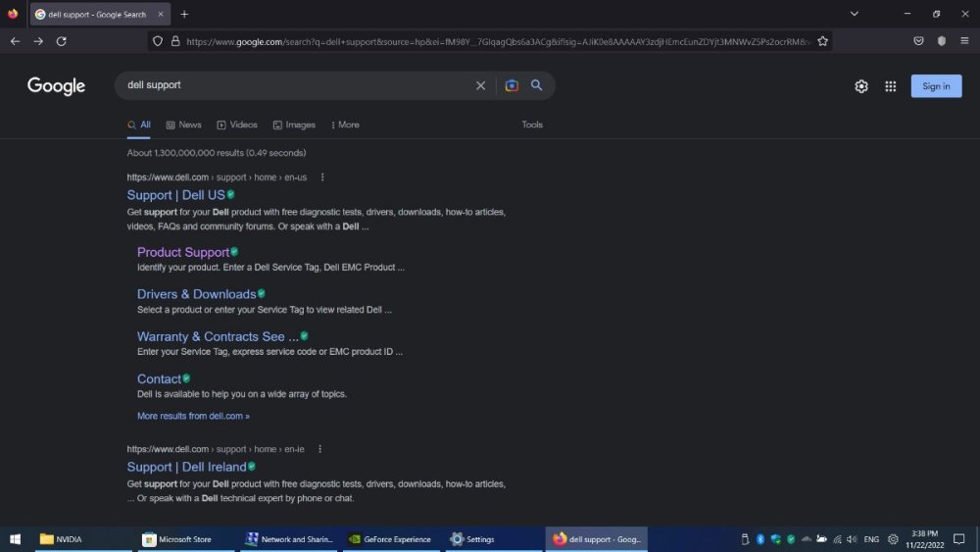The image size is (980, 552).
Task: Click the www.dell.com en-us breadcrumb URL
Action: 217,176
